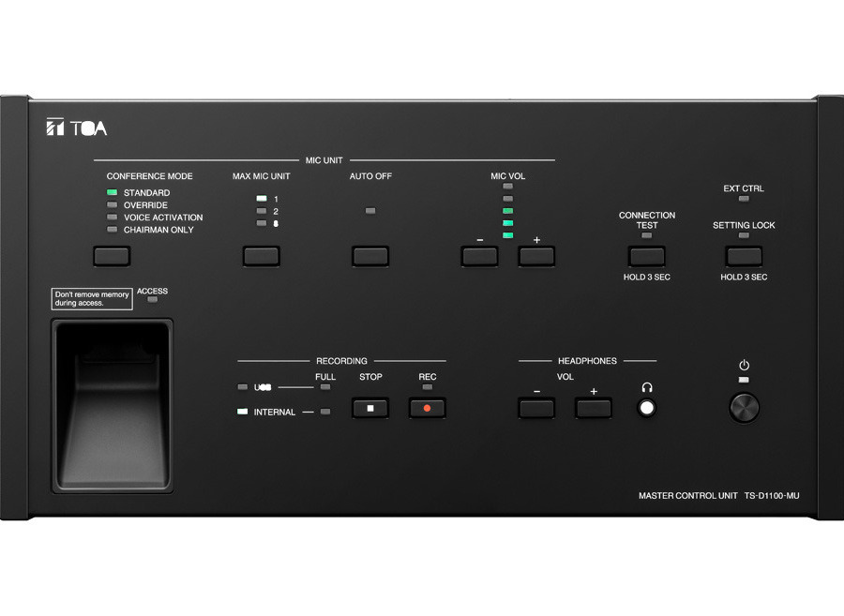This screenshot has height=616, width=844.
Task: Lower headphones volume with minus button
Action: click(536, 409)
